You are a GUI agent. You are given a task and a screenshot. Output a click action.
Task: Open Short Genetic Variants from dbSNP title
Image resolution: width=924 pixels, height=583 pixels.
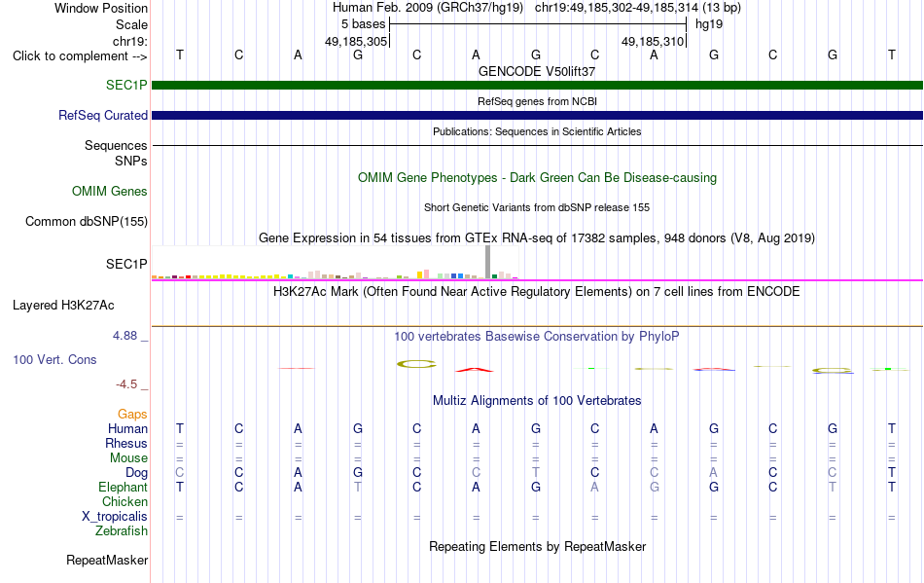(x=537, y=207)
